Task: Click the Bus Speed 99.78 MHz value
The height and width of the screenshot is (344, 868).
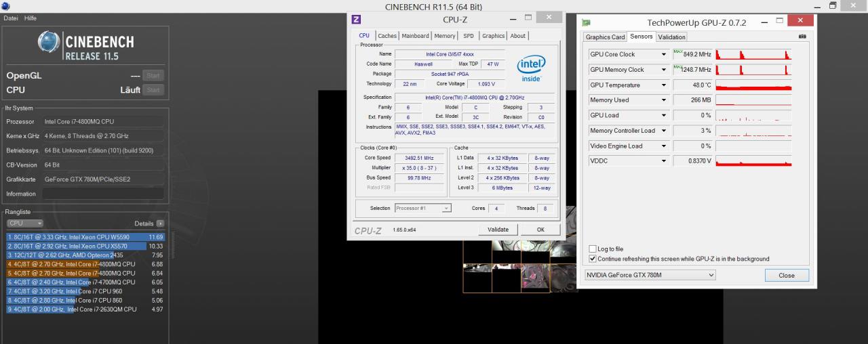Action: 419,178
